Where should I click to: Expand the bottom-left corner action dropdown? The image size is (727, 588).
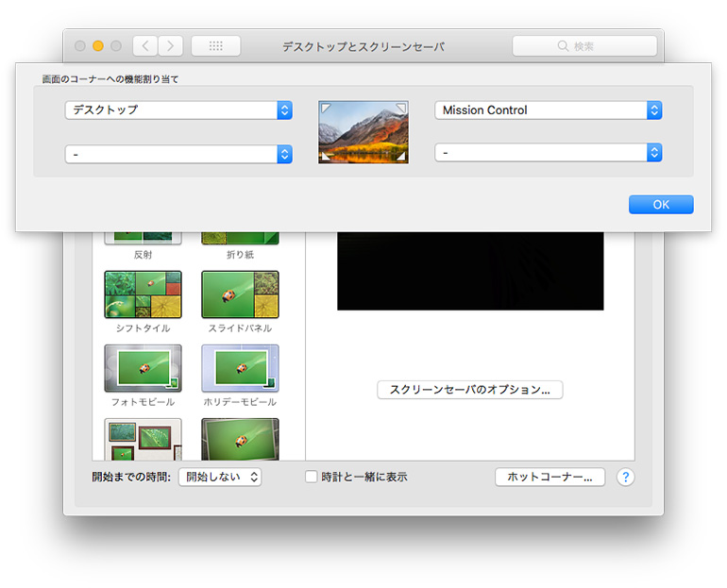[x=178, y=154]
